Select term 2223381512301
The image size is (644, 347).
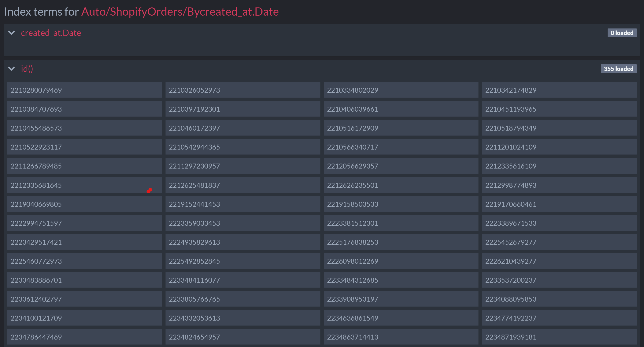click(401, 223)
